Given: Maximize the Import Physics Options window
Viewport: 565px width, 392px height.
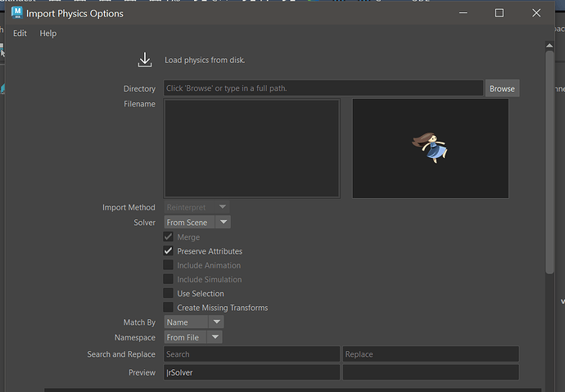Looking at the screenshot, I should click(499, 13).
